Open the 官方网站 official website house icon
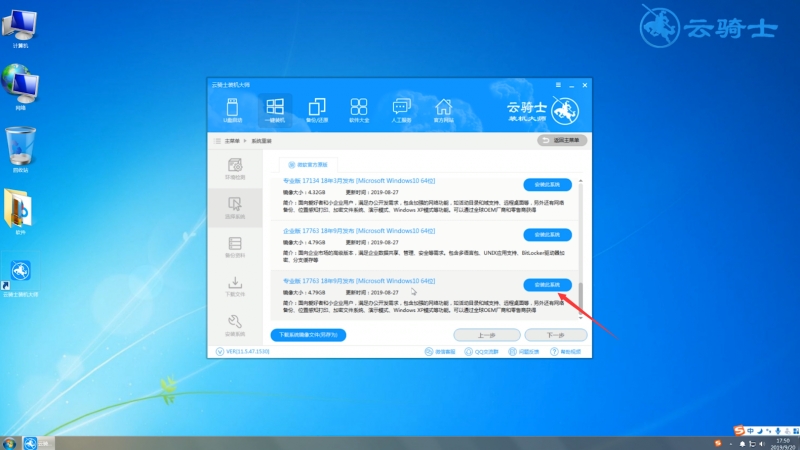Screen dimensions: 800x450 [443, 110]
